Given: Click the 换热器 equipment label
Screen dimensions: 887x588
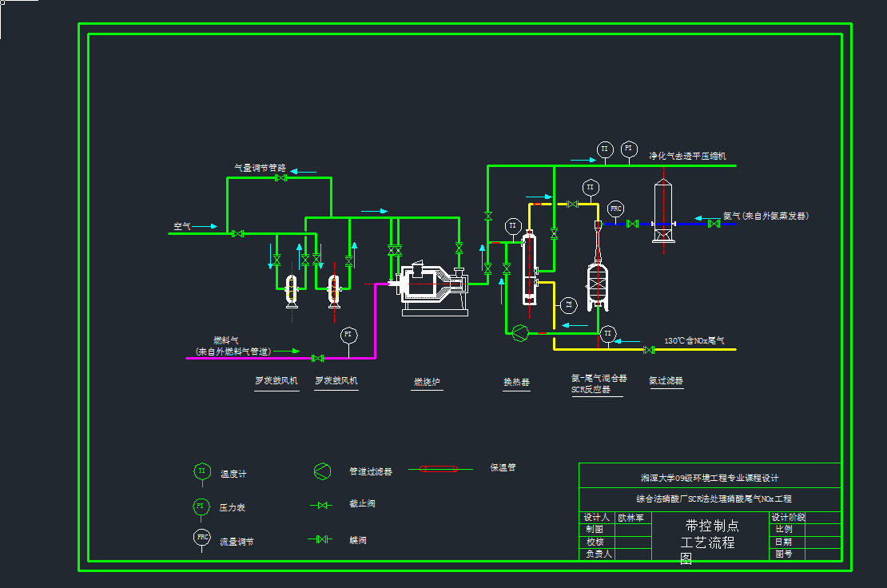Looking at the screenshot, I should pos(516,383).
